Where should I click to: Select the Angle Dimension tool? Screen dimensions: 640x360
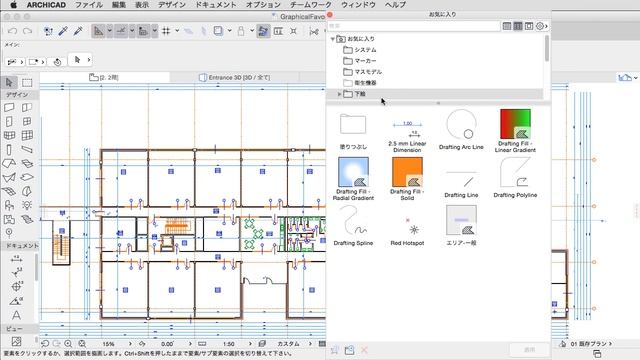(x=16, y=301)
